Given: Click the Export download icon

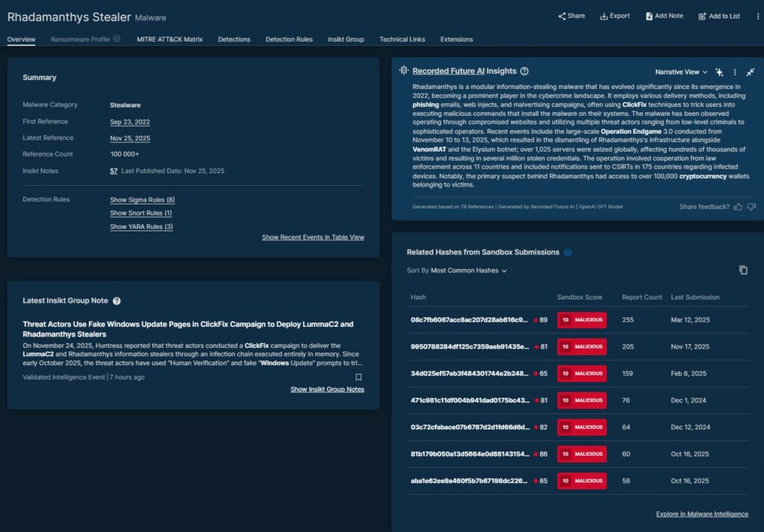Looking at the screenshot, I should click(x=604, y=16).
